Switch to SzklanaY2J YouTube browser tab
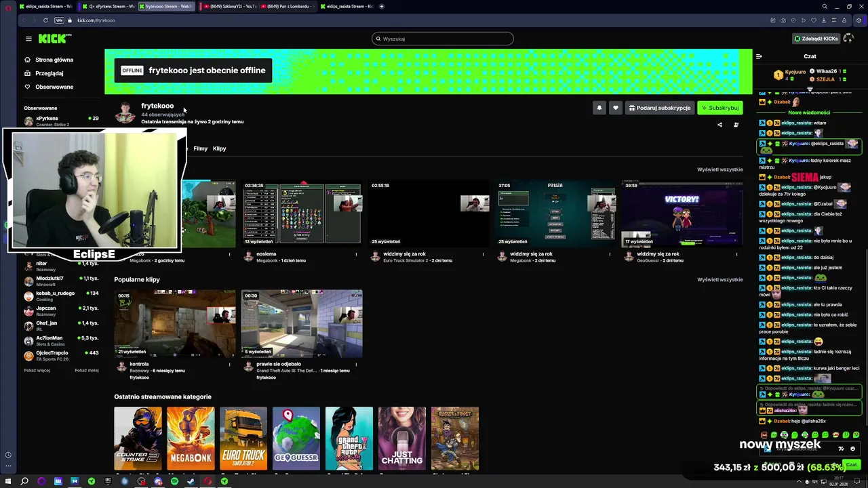Screen dimensions: 868x488 (x=231, y=6)
